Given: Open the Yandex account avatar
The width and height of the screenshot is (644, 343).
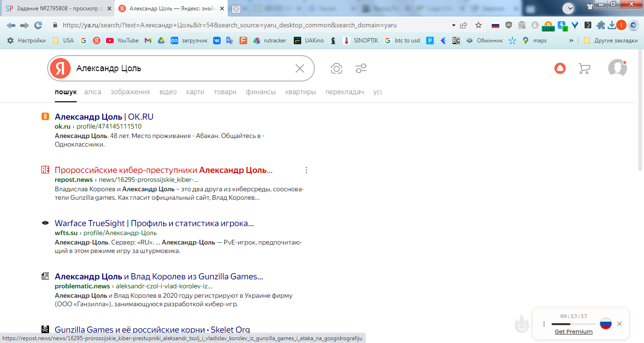Looking at the screenshot, I should pos(617,68).
